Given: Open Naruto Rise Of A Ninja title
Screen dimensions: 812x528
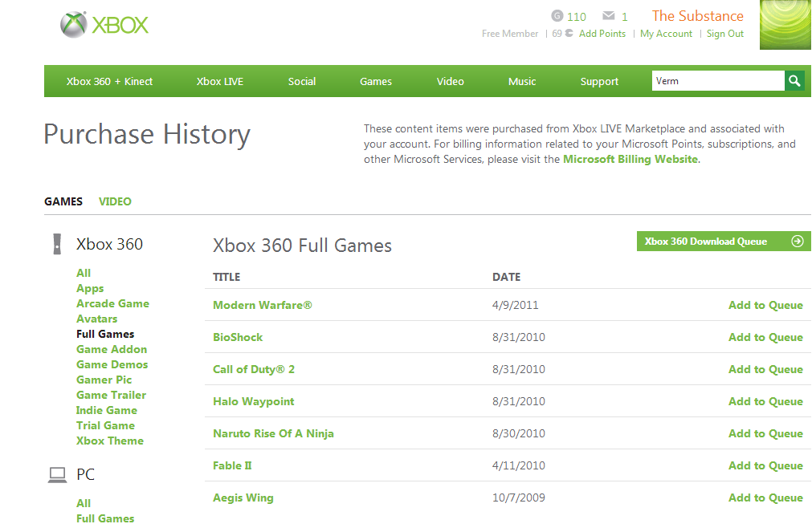Looking at the screenshot, I should click(273, 433).
